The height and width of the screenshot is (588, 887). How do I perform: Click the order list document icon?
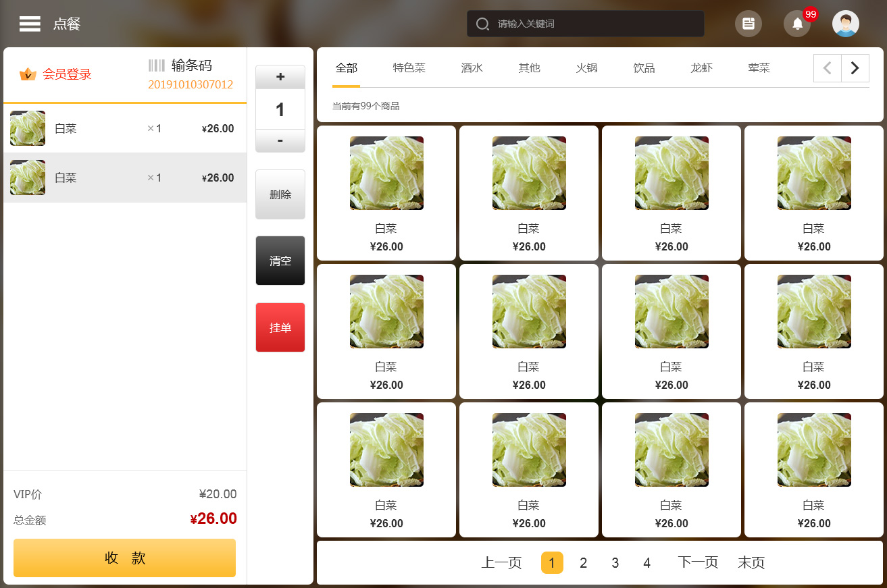748,24
